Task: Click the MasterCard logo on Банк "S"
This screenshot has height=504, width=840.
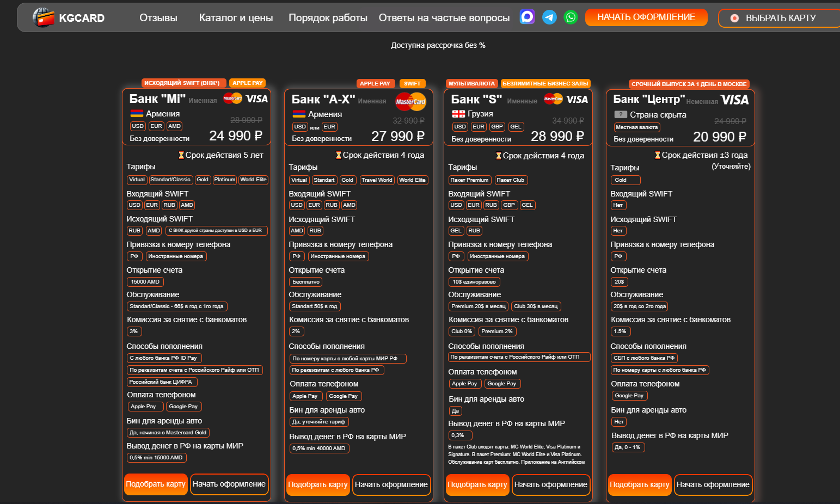Action: click(553, 99)
